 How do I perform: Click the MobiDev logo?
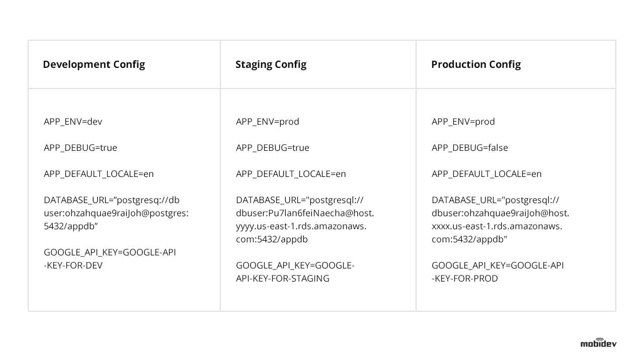[x=598, y=343]
